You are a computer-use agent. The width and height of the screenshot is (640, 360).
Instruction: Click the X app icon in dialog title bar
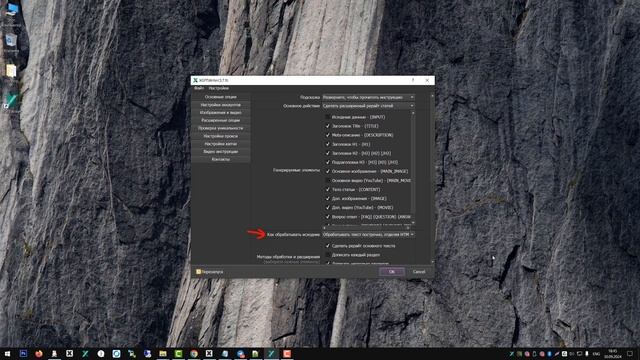click(196, 80)
